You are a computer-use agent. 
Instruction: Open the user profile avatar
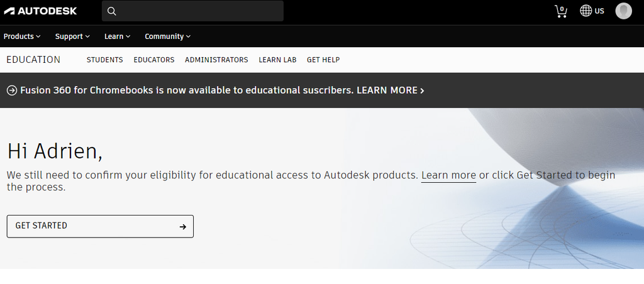[623, 11]
